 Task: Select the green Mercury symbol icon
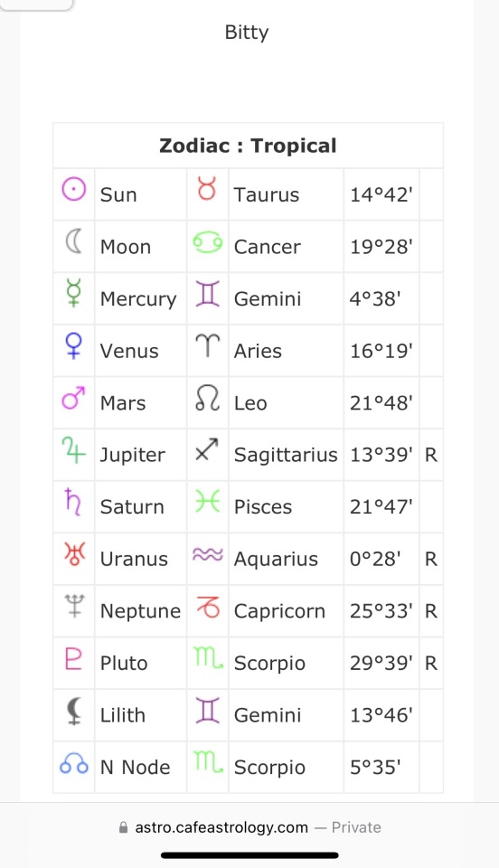[x=73, y=293]
